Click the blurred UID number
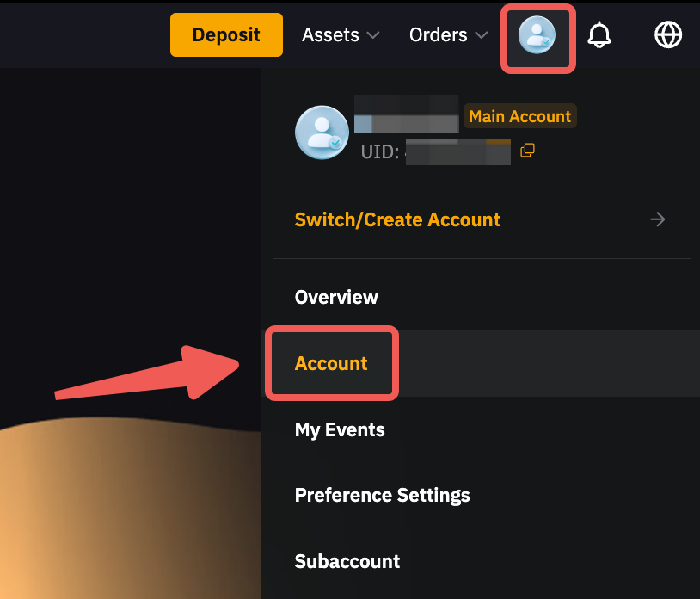 pos(457,152)
